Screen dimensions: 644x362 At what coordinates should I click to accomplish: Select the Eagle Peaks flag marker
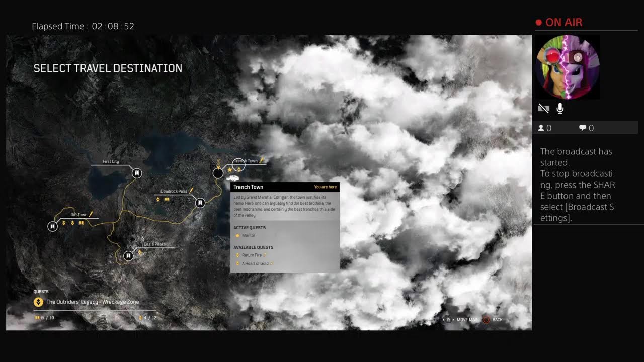tap(128, 256)
